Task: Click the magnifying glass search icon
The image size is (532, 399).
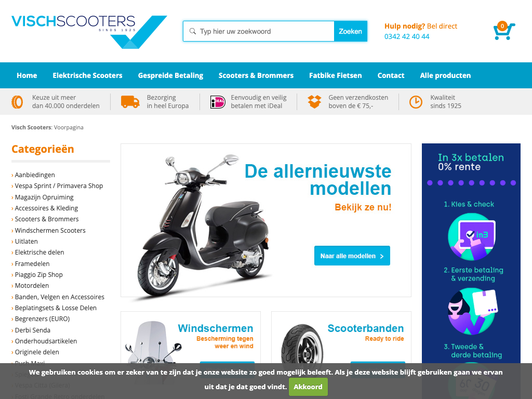Action: 192,31
